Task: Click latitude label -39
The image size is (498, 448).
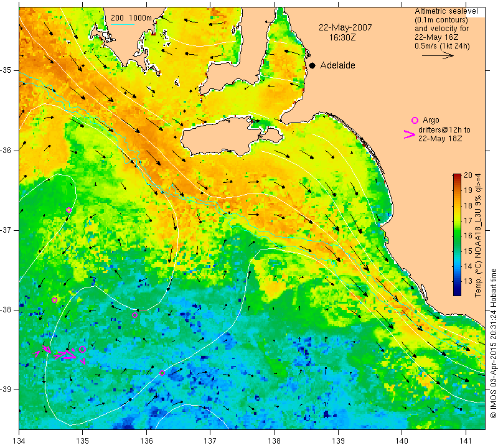Action: (6, 390)
